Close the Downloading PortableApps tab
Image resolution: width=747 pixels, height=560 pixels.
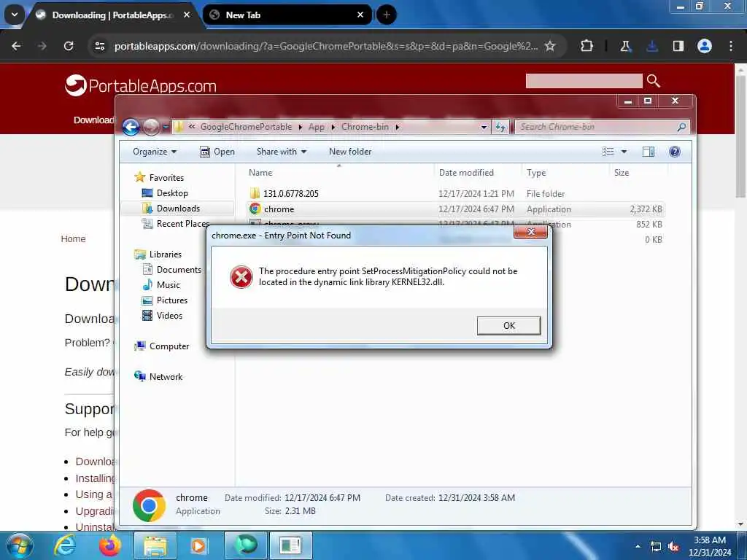pos(187,15)
